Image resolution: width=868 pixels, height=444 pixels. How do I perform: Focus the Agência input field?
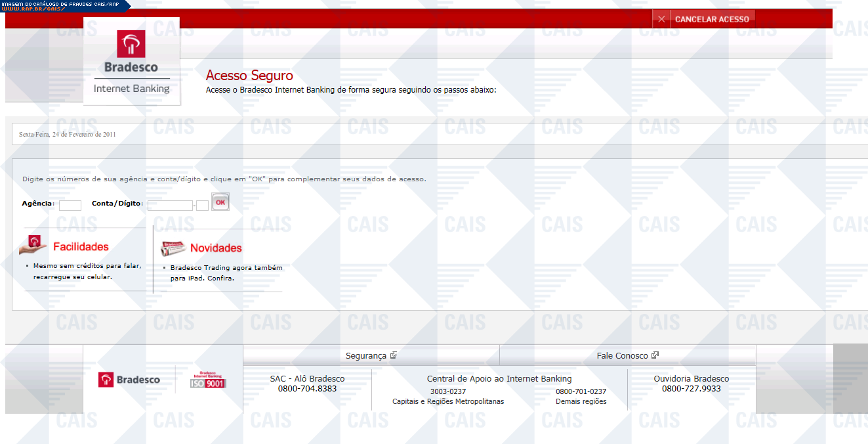click(x=70, y=205)
